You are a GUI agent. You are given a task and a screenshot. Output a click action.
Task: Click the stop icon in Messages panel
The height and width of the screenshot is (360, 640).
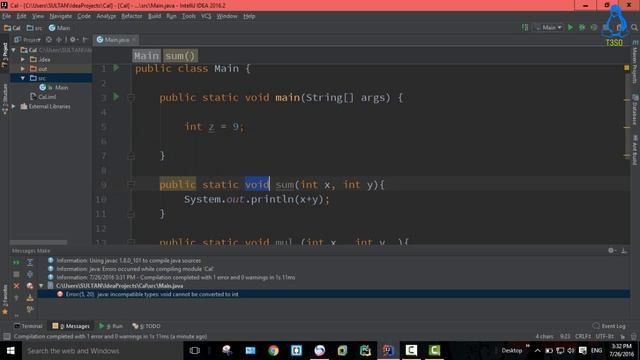point(16,274)
